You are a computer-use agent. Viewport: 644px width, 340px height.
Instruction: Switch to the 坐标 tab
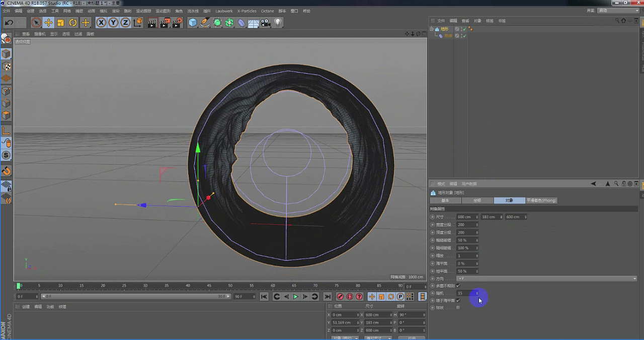pyautogui.click(x=477, y=200)
